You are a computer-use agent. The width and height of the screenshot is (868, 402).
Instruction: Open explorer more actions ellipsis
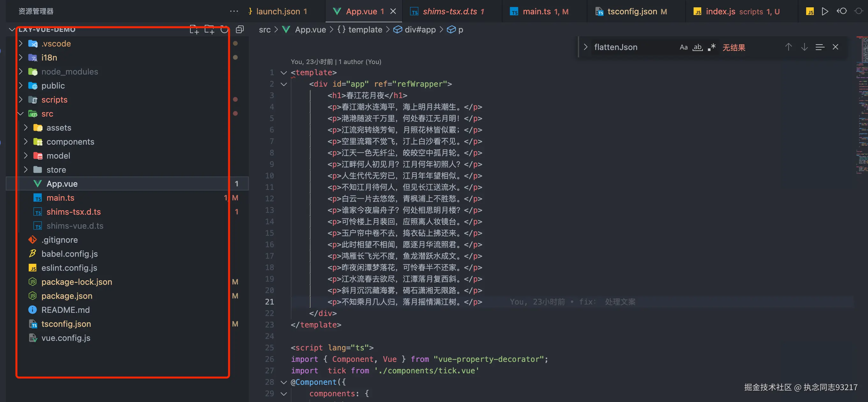click(234, 11)
